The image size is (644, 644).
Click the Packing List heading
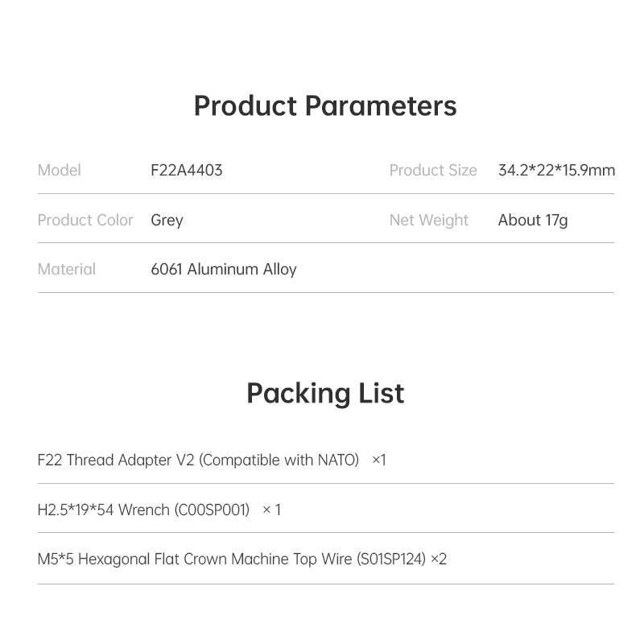coord(325,394)
